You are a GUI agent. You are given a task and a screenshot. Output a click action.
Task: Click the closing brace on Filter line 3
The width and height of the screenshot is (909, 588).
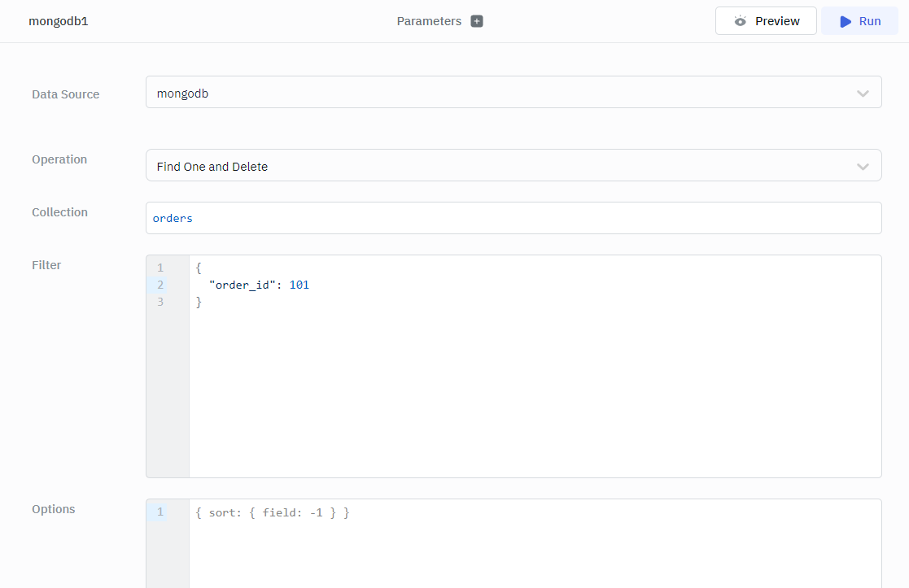199,302
